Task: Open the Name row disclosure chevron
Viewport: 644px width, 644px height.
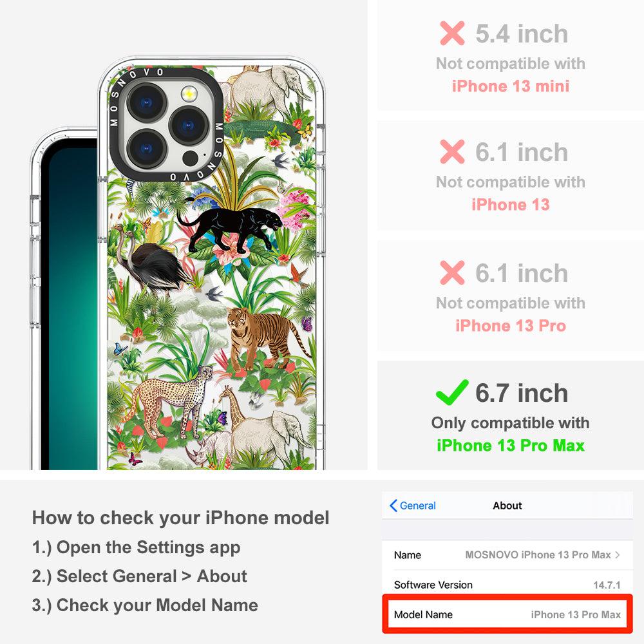Action: pyautogui.click(x=618, y=555)
